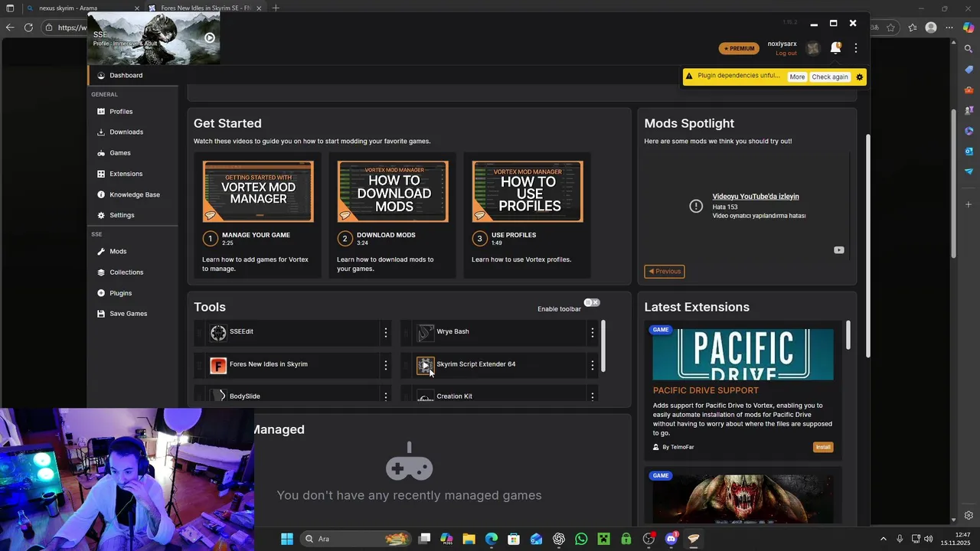Image resolution: width=980 pixels, height=551 pixels.
Task: Open author link By TelmoFar
Action: click(678, 447)
